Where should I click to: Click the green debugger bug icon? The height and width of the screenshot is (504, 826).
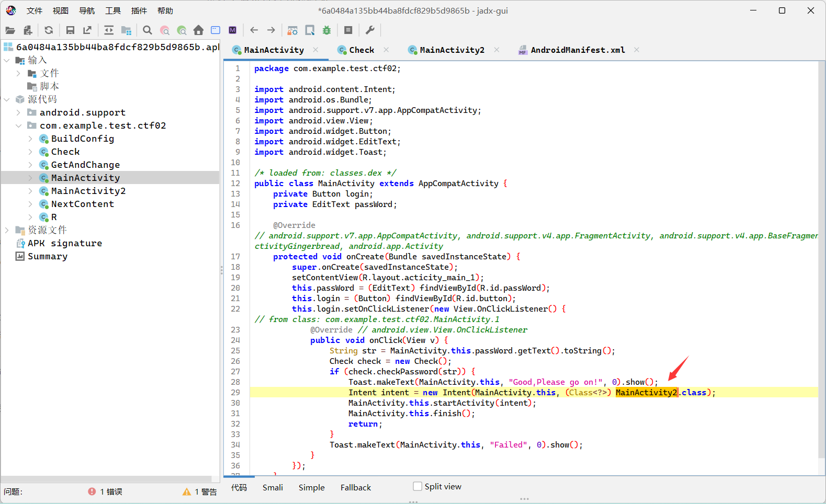click(x=327, y=30)
